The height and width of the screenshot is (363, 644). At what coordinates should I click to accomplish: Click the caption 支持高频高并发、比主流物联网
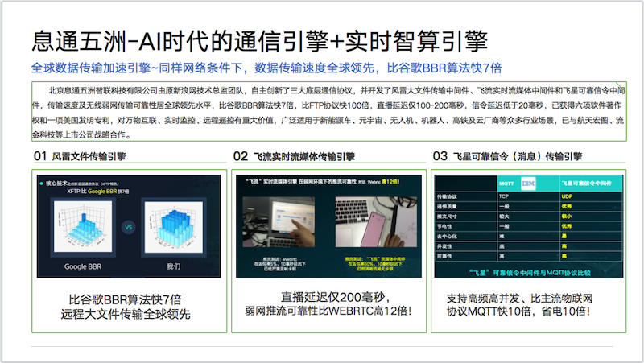(x=519, y=298)
